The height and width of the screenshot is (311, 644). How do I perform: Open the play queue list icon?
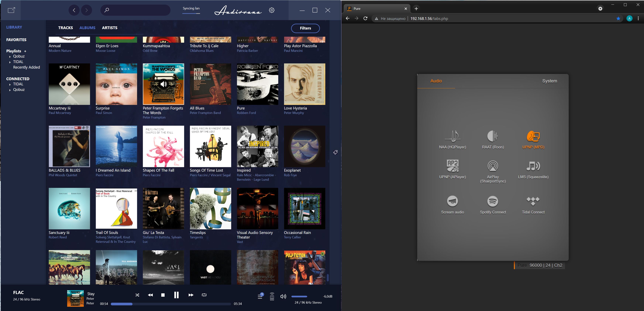click(260, 296)
